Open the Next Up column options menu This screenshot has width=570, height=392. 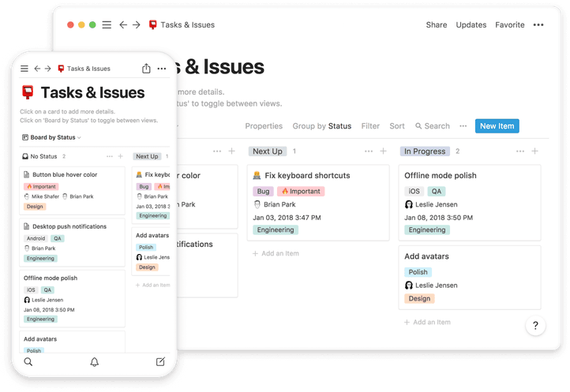(367, 151)
